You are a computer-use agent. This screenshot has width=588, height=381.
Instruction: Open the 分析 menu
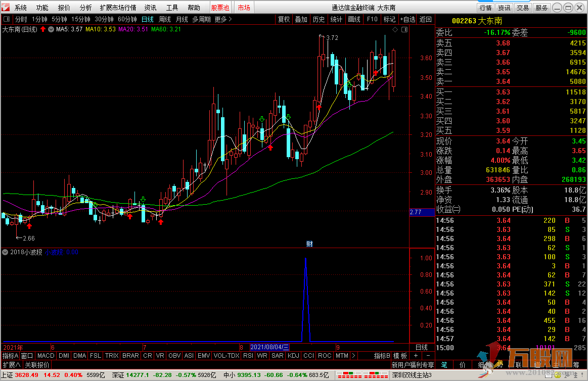pos(85,8)
